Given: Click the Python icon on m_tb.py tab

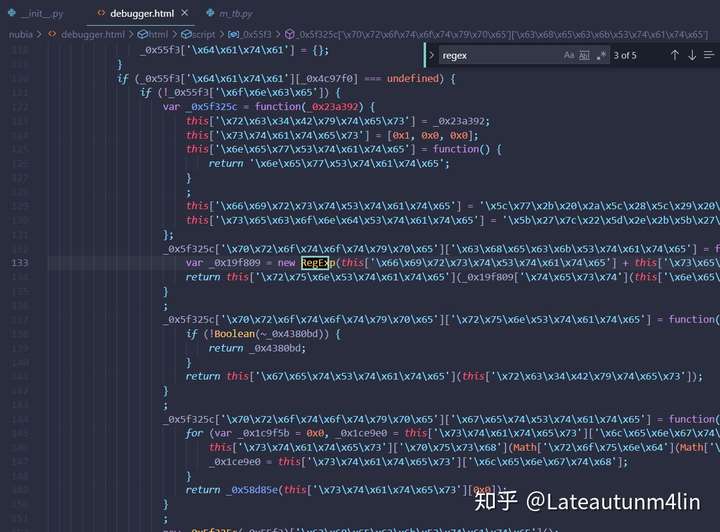Looking at the screenshot, I should [x=210, y=13].
